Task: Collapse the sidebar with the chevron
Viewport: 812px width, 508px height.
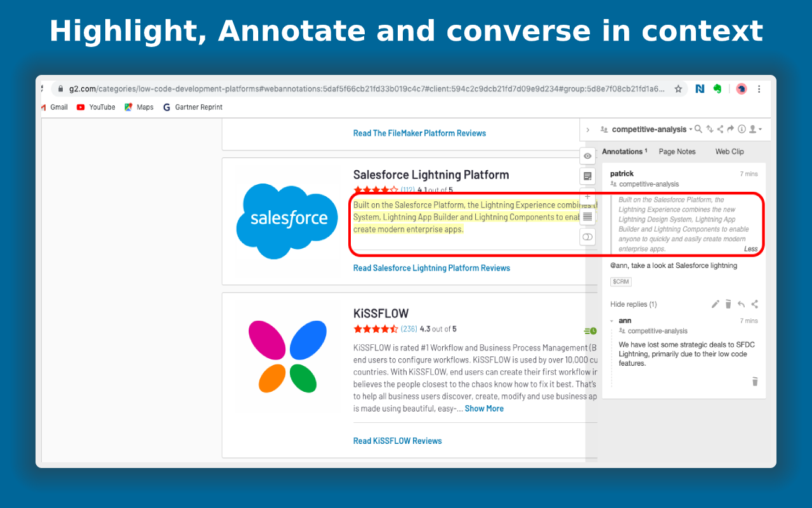Action: pos(587,129)
